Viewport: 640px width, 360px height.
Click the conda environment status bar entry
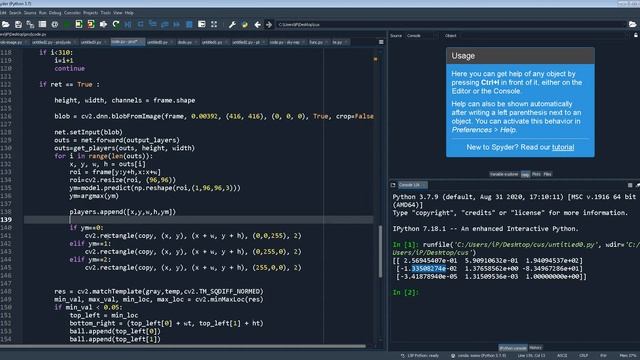coord(478,356)
